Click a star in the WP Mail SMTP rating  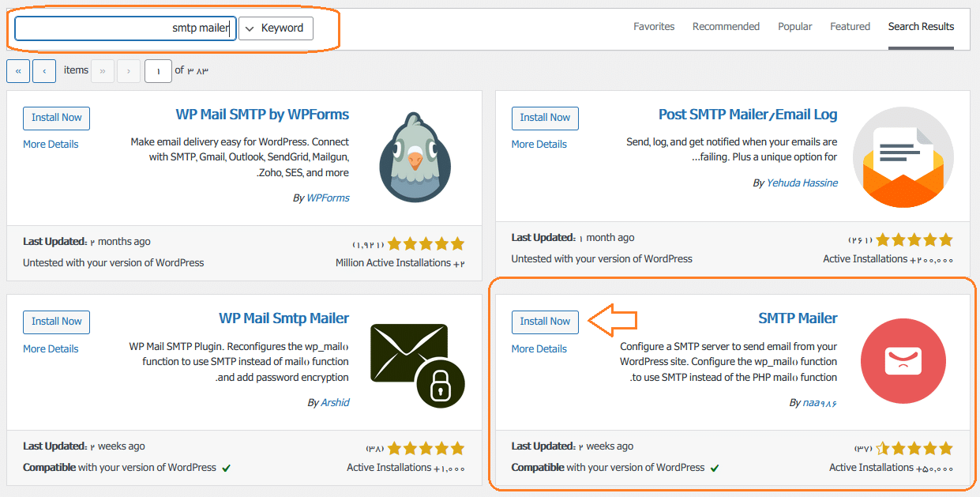(426, 243)
